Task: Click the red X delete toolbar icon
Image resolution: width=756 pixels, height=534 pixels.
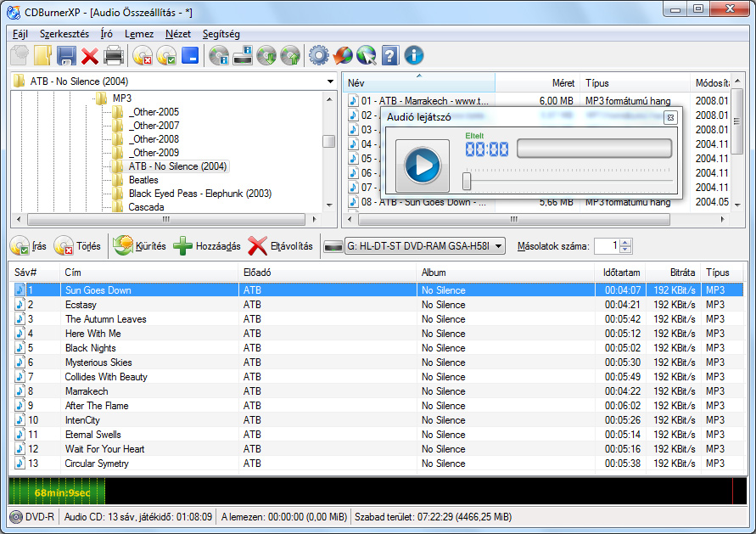Action: pos(90,56)
